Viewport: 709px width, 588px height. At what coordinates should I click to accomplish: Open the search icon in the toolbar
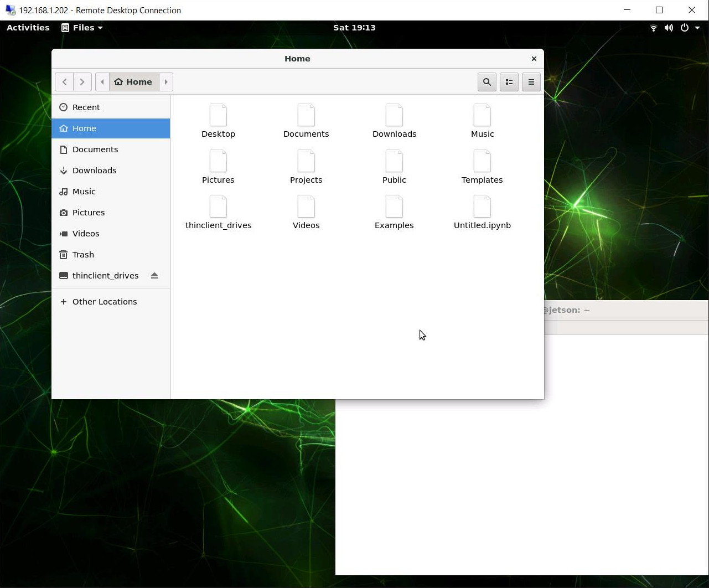pos(487,81)
